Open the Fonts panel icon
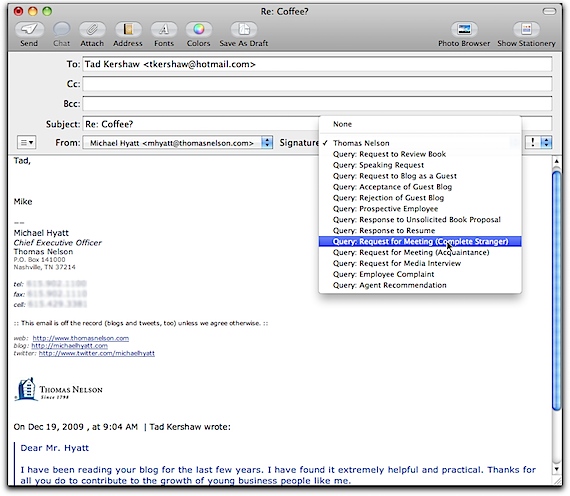The width and height of the screenshot is (570, 496). (x=164, y=29)
